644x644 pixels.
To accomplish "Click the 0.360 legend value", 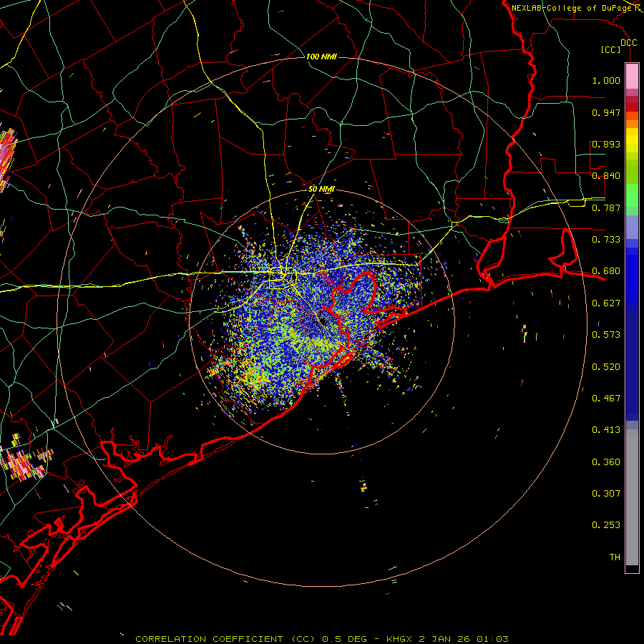I will coord(606,462).
